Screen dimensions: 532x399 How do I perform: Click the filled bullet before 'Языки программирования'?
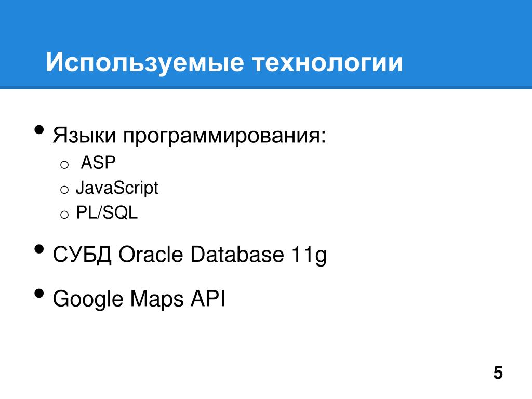click(39, 130)
